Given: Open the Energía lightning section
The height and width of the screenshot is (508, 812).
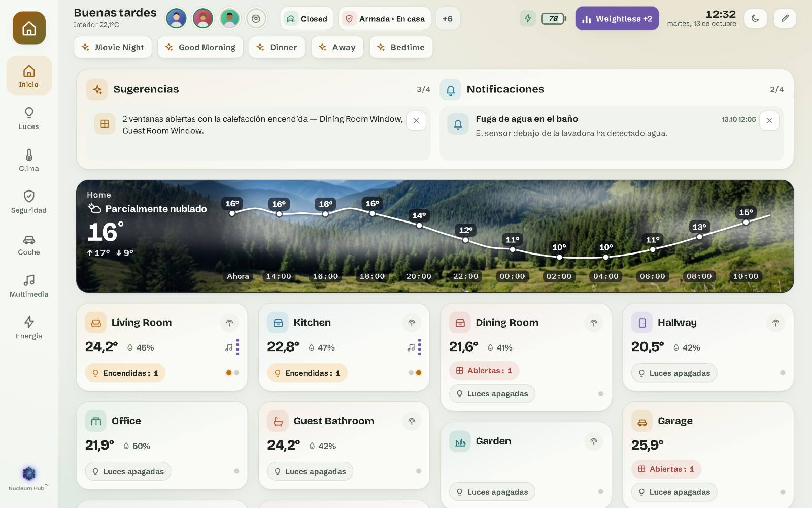Looking at the screenshot, I should 29,328.
